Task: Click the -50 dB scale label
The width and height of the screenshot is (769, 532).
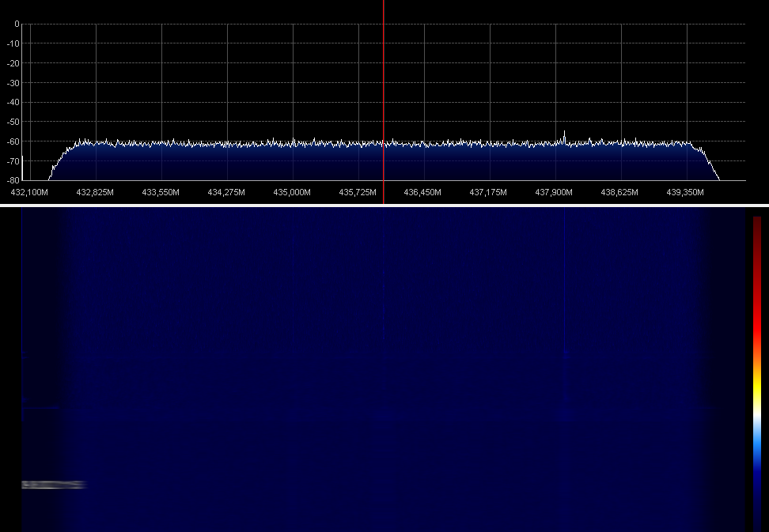Action: tap(13, 122)
